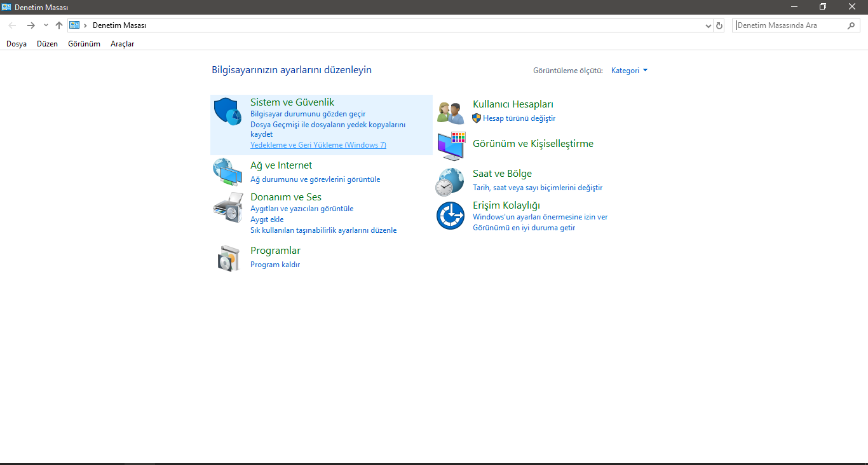This screenshot has width=868, height=465.
Task: Click Aygıtları ve yazıcıları görüntüle link
Action: point(302,209)
